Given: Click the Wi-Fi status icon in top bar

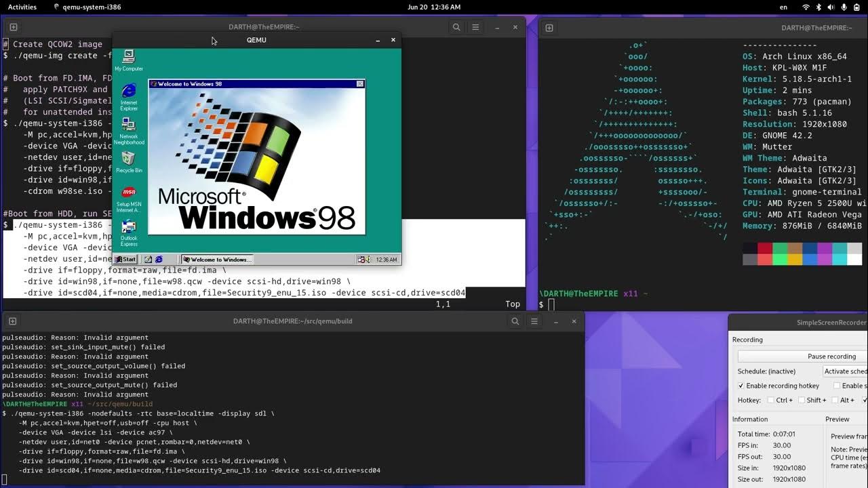Looking at the screenshot, I should pyautogui.click(x=806, y=7).
